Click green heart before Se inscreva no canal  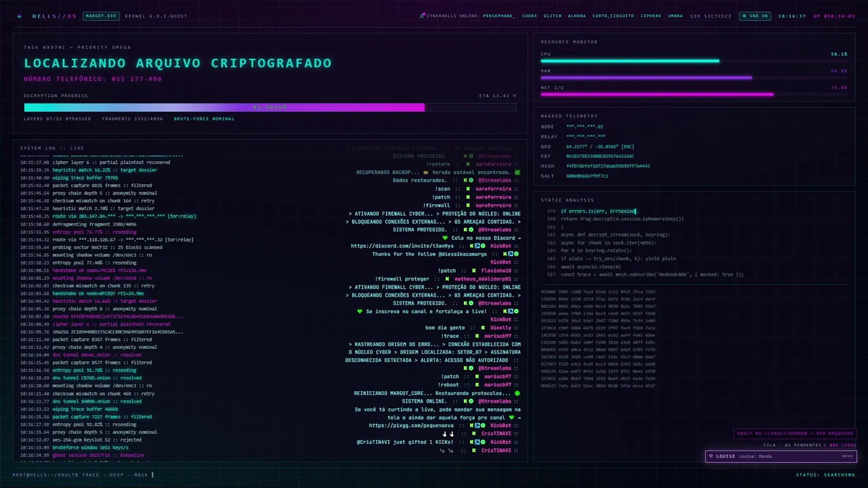coord(360,311)
